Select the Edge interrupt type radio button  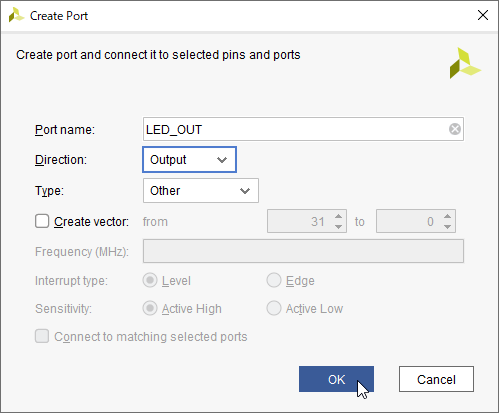click(274, 280)
